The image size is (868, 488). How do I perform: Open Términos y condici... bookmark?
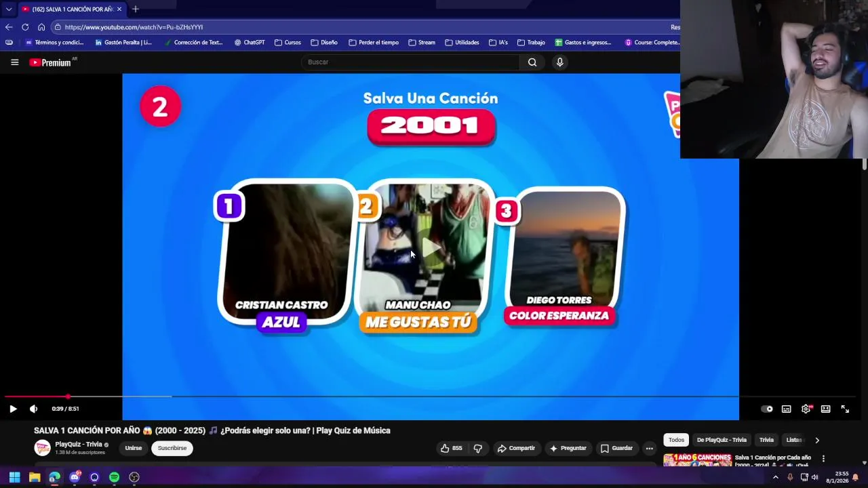pyautogui.click(x=54, y=43)
